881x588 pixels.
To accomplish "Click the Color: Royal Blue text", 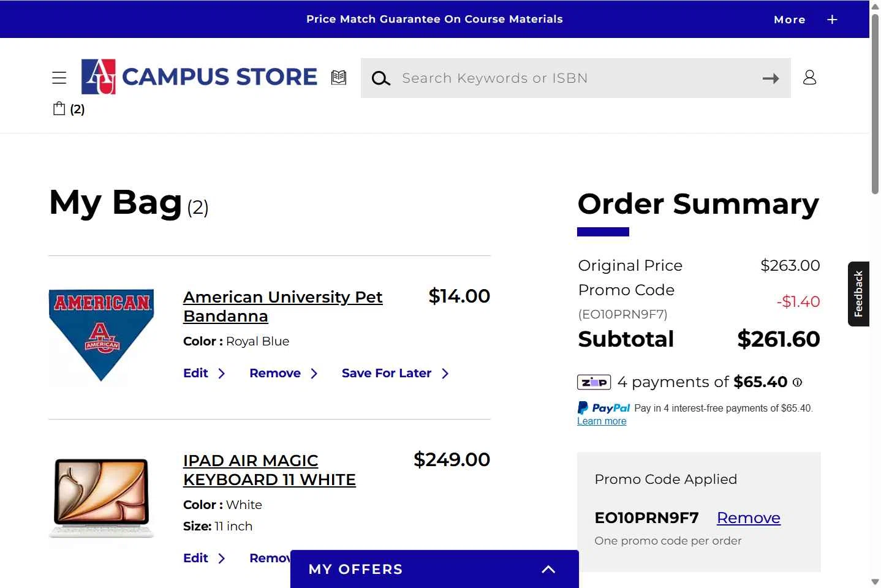I will (x=236, y=341).
